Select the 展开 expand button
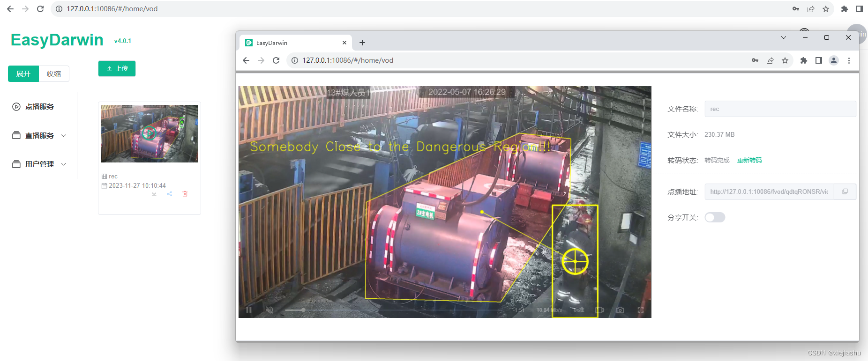This screenshot has height=361, width=868. [23, 74]
